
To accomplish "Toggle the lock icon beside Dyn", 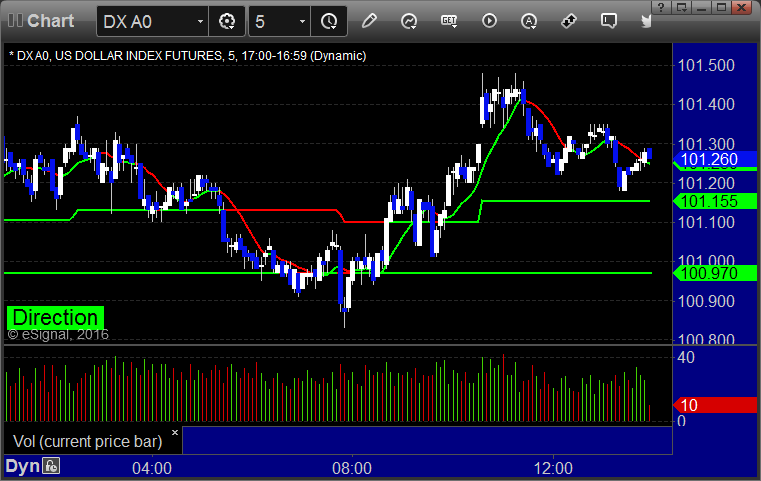I will 51,466.
